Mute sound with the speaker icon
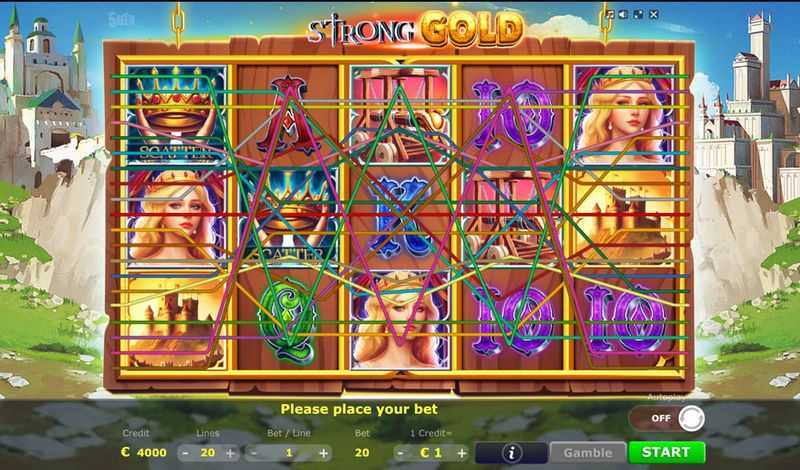The image size is (800, 470). 623,15
